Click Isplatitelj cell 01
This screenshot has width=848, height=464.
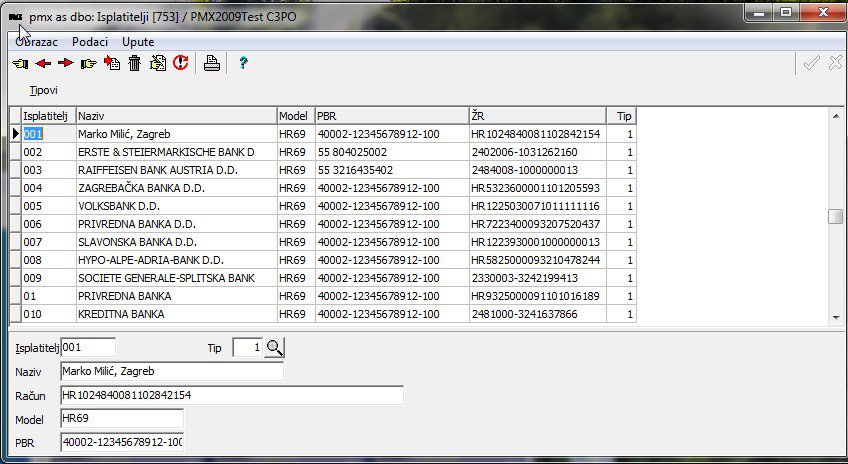click(48, 296)
